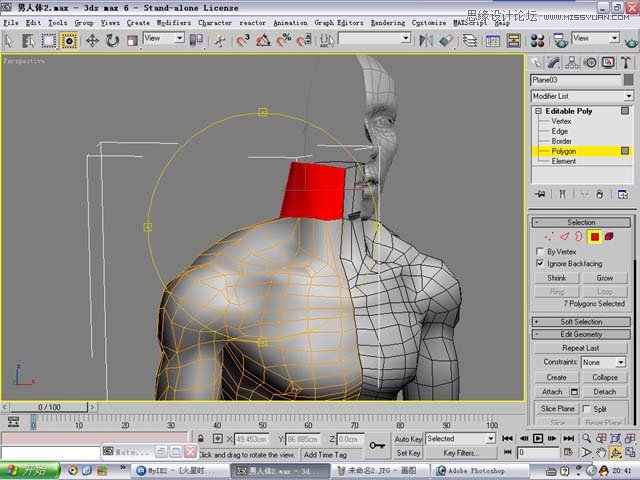The image size is (640, 480).
Task: Click Configure Modifier Sets icon
Action: [x=623, y=194]
